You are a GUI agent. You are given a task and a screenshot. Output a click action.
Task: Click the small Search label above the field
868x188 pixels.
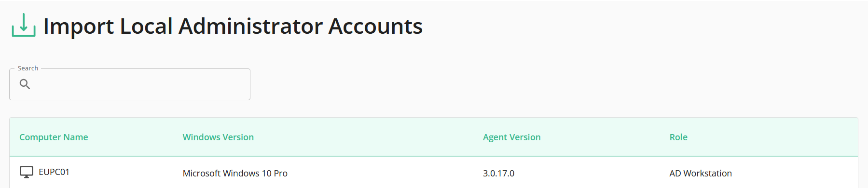click(x=28, y=68)
